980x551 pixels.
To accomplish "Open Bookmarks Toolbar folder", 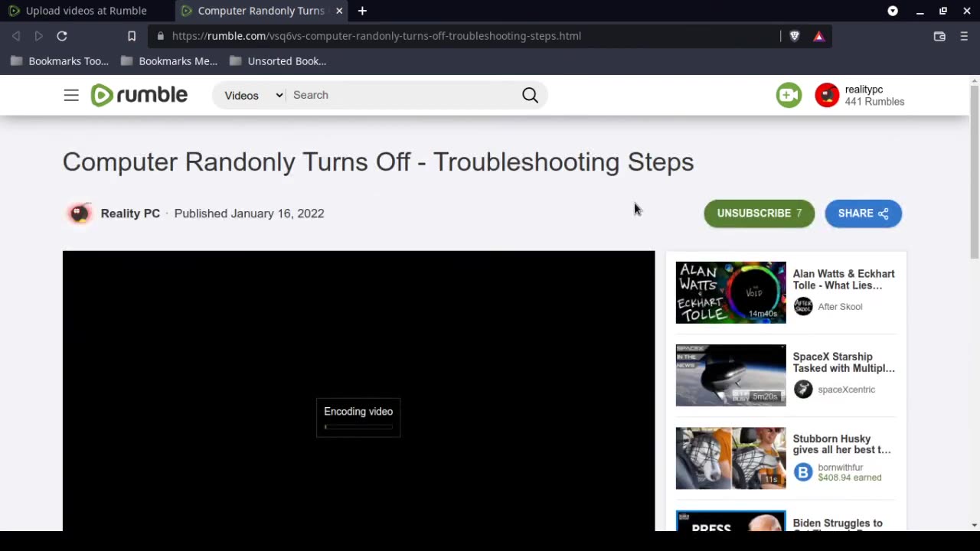I will (x=60, y=61).
